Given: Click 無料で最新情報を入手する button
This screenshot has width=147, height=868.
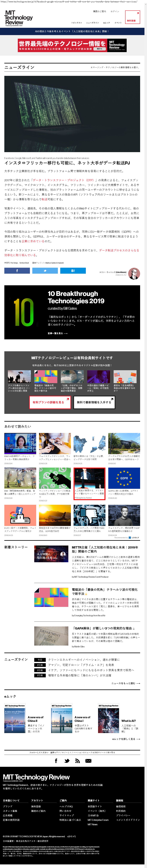Looking at the screenshot, I should (94, 402).
